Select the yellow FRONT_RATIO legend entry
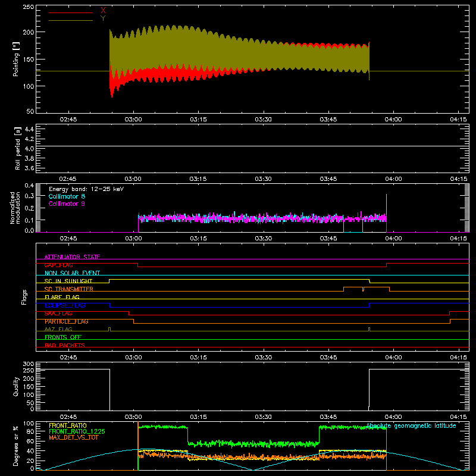Viewport: 476px width, 476px height. pos(68,425)
